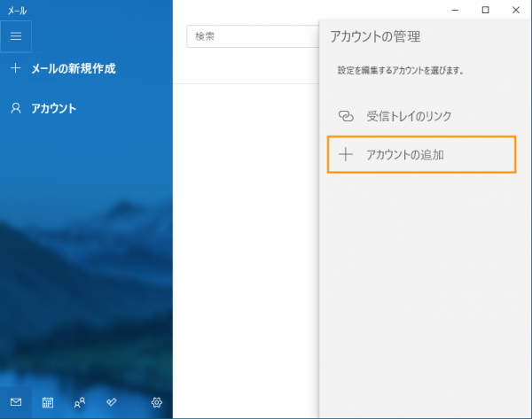Open Settings gear icon
This screenshot has height=419, width=532.
point(156,402)
